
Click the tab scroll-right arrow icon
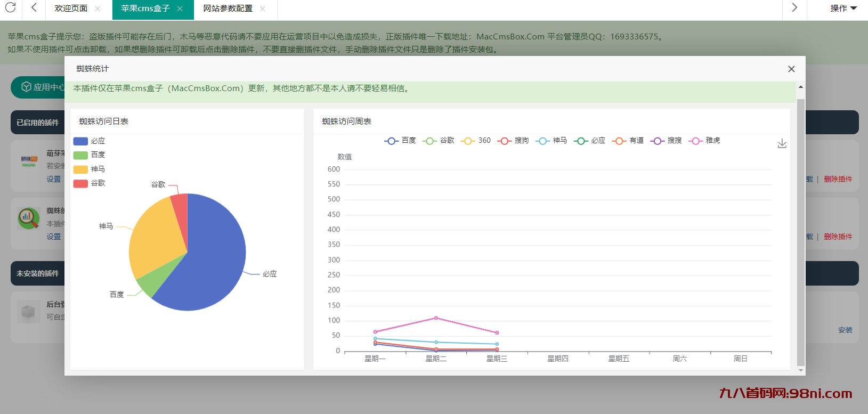[794, 7]
